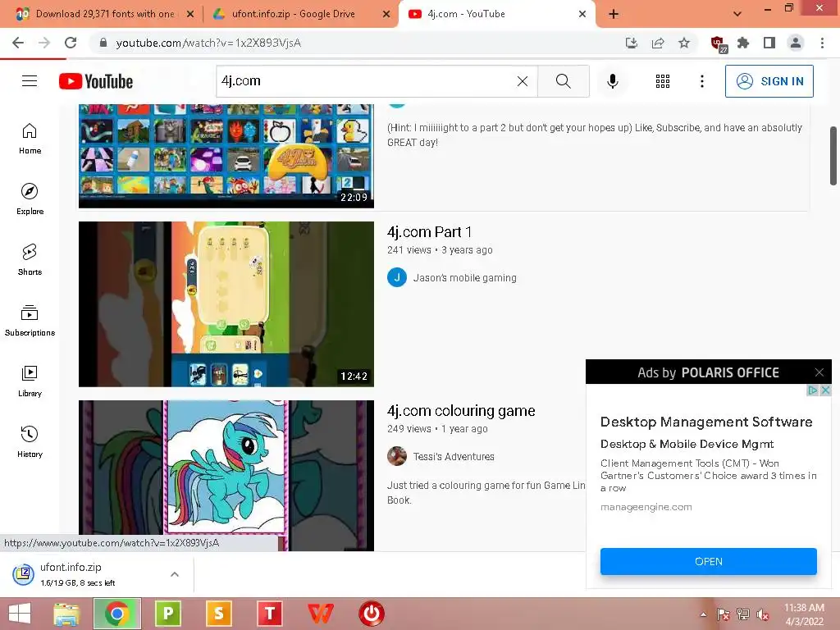Open Tessi's Adventures channel
Screen dimensions: 840x630
(453, 456)
